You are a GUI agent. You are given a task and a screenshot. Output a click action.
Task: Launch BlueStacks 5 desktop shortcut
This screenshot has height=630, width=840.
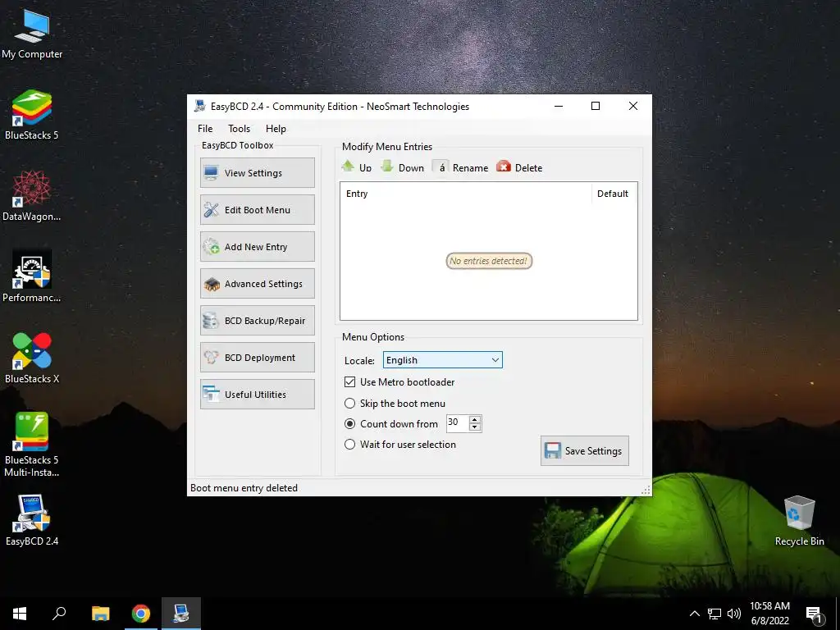click(32, 115)
